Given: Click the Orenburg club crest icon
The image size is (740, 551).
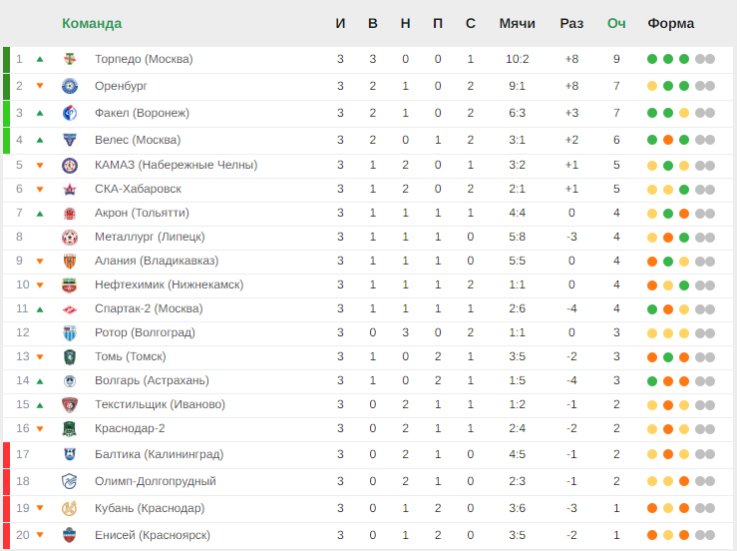Looking at the screenshot, I should point(69,86).
